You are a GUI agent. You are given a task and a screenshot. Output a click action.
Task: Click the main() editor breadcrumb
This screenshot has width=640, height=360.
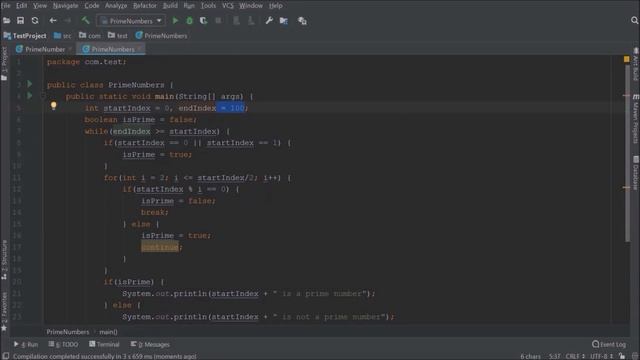(108, 332)
